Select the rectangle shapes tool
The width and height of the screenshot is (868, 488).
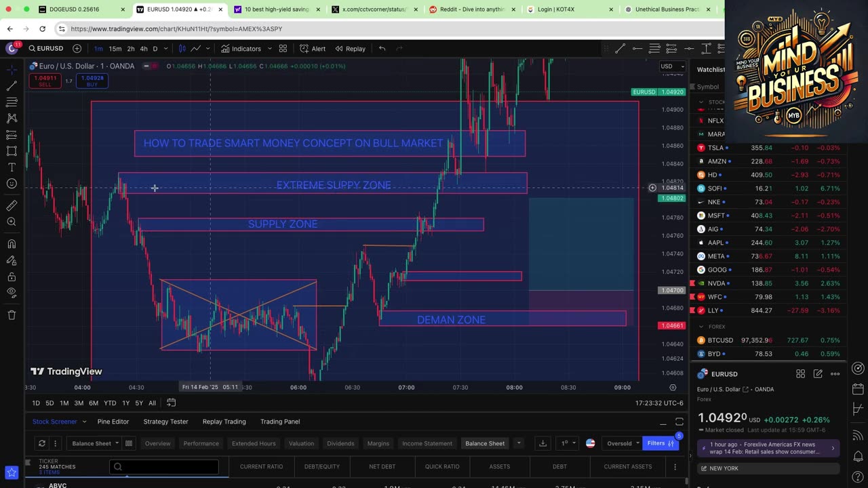click(x=12, y=151)
